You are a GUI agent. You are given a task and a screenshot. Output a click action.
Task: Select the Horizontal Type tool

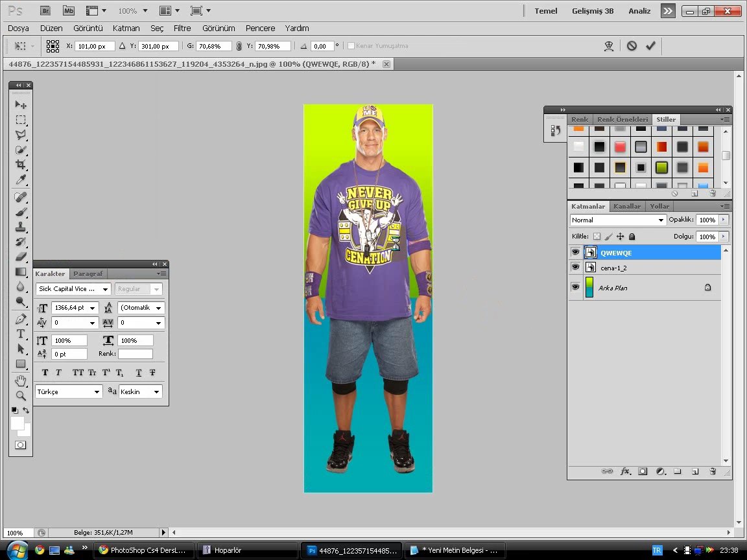(21, 334)
